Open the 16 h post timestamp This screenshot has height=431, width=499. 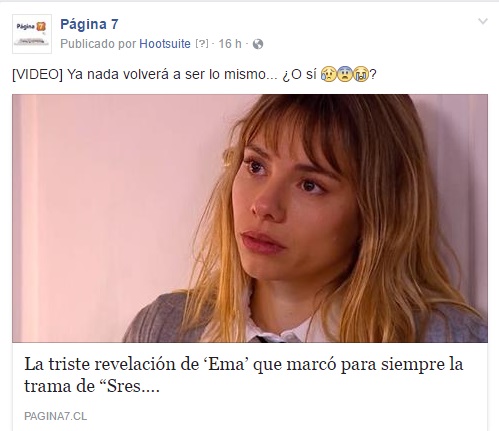[x=230, y=44]
